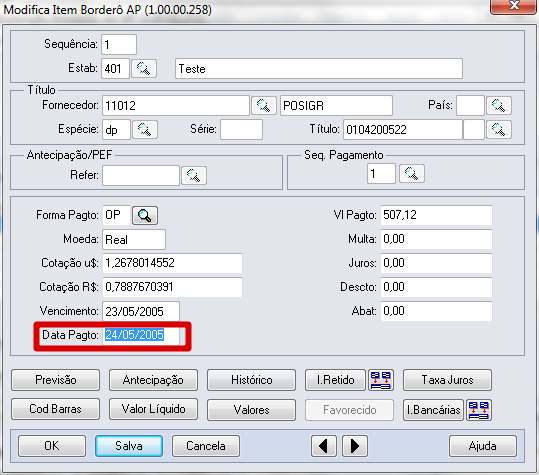Click the Previsão button
This screenshot has height=475, width=539.
tap(55, 380)
